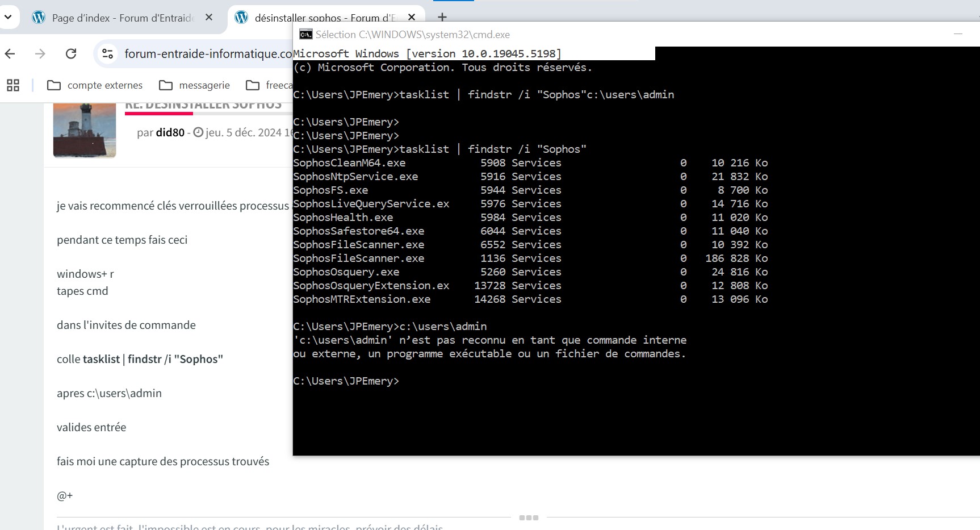
Task: Open the 'messagerie' bookmark folder
Action: coord(195,85)
